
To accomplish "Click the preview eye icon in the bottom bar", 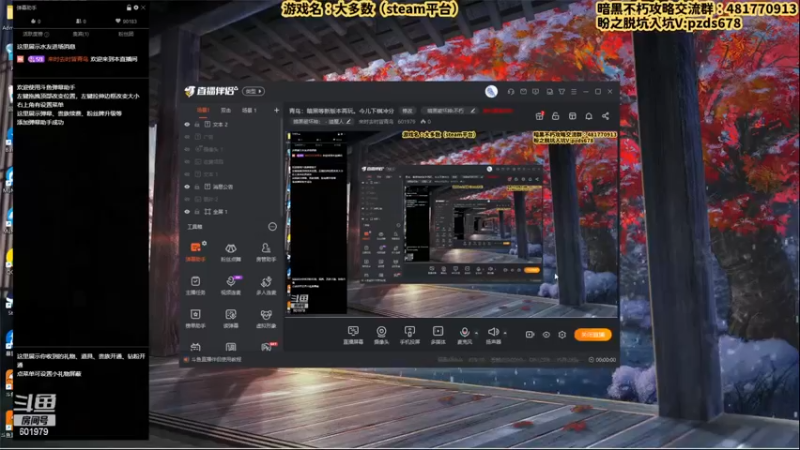I will pos(546,335).
